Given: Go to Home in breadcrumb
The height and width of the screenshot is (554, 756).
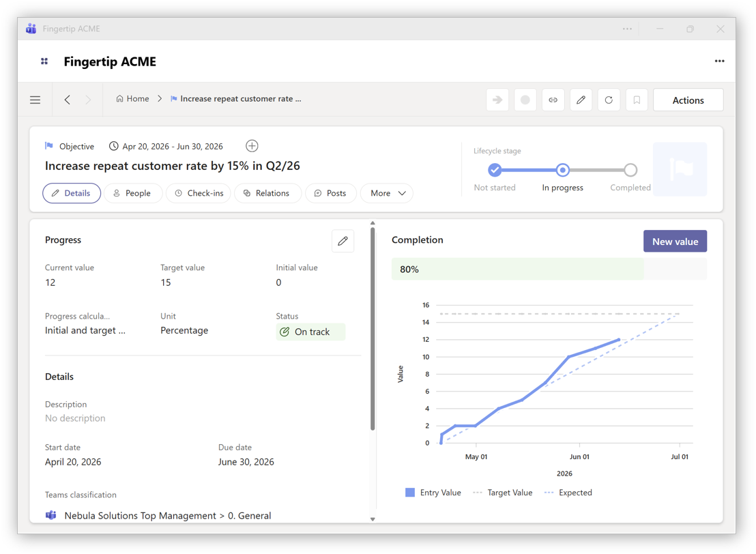Looking at the screenshot, I should click(132, 99).
